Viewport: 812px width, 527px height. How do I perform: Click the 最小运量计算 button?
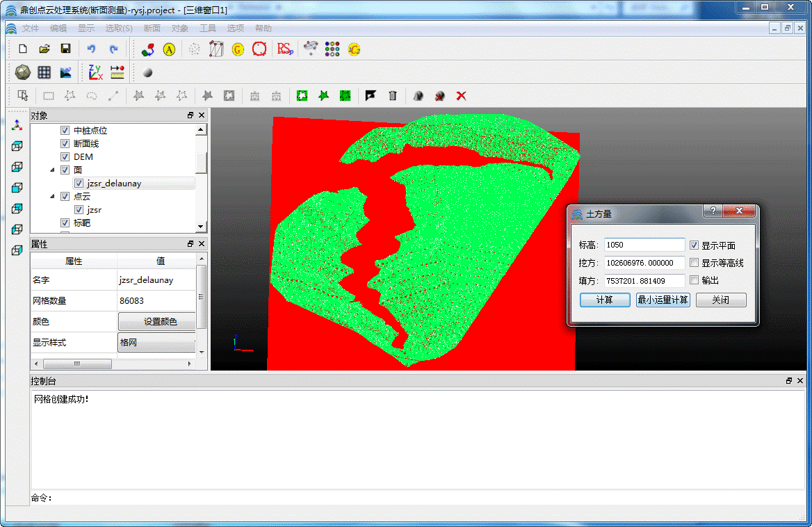click(663, 300)
